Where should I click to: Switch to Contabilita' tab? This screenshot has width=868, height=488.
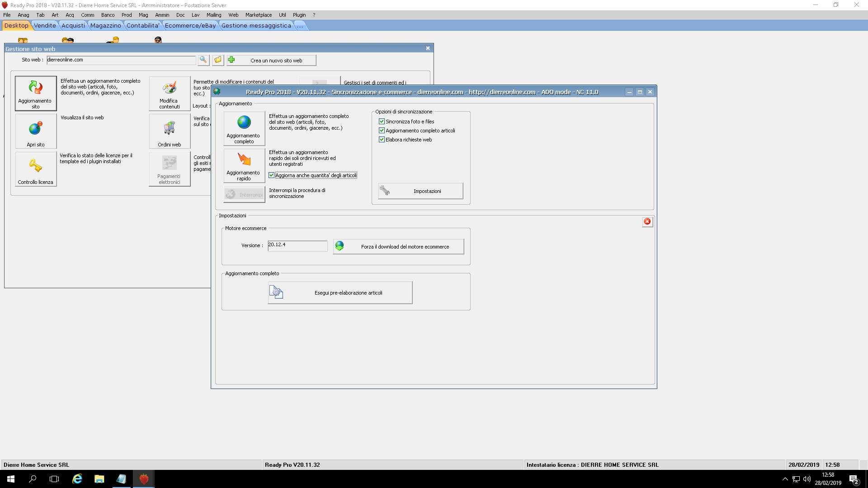point(143,25)
